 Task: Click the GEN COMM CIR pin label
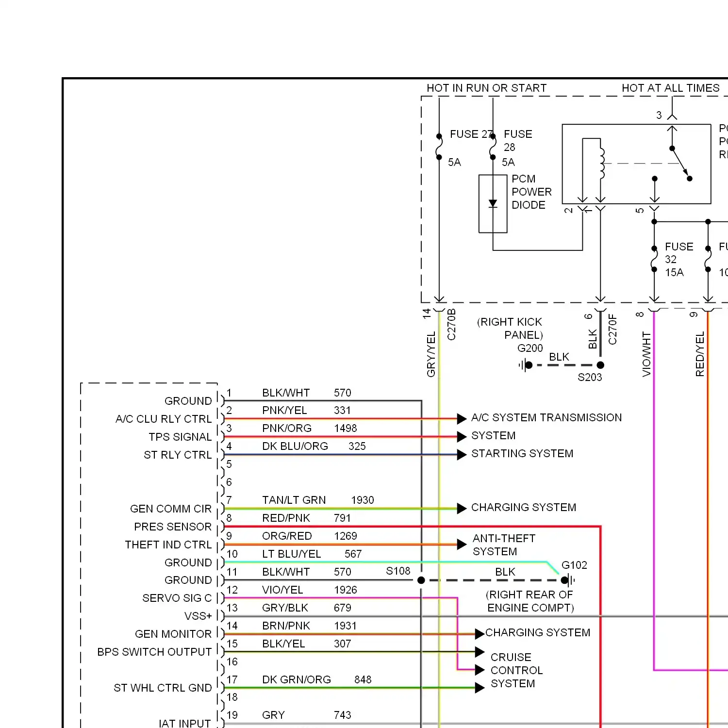(x=171, y=509)
